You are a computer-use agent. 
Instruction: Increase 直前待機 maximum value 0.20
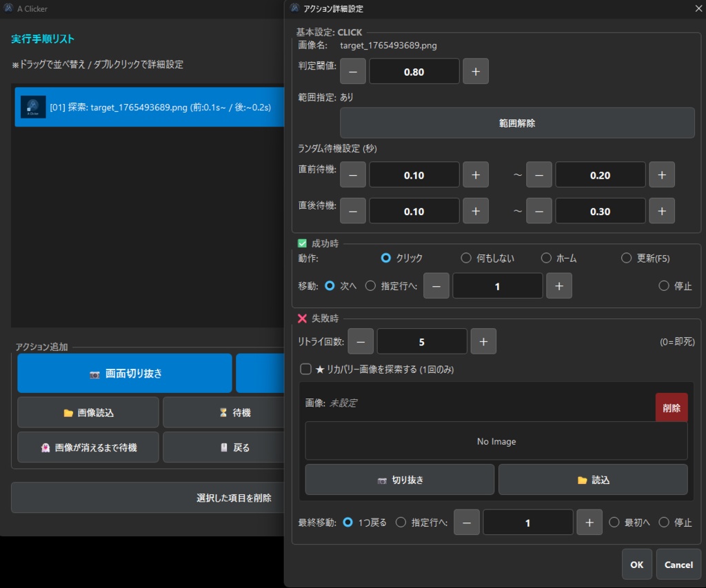pyautogui.click(x=661, y=174)
